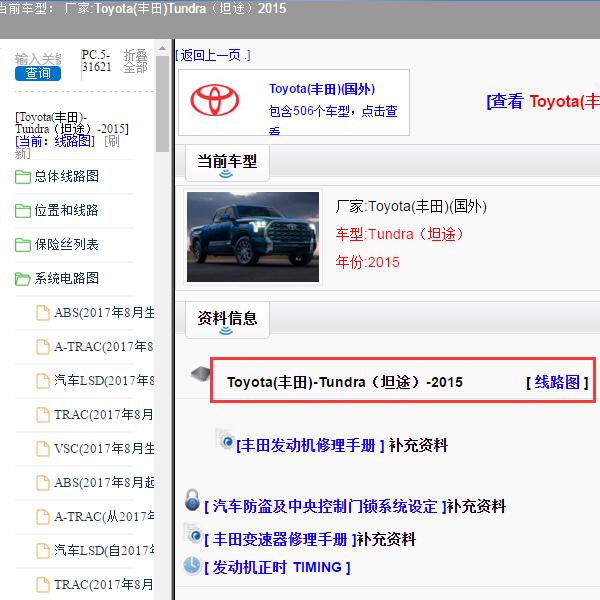The width and height of the screenshot is (600, 600).
Task: Click red 年份:2015 text
Action: click(x=367, y=262)
